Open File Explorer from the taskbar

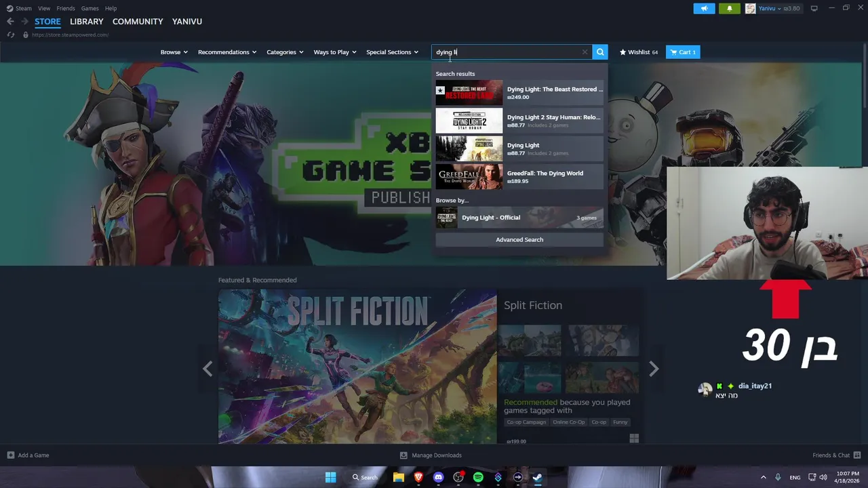(399, 477)
